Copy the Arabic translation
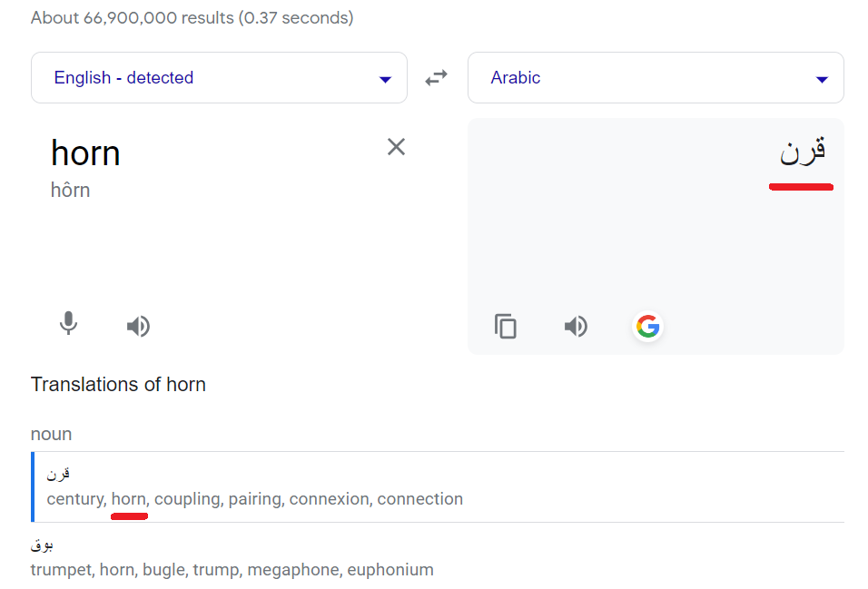Screen dimensions: 868x589 (x=506, y=326)
